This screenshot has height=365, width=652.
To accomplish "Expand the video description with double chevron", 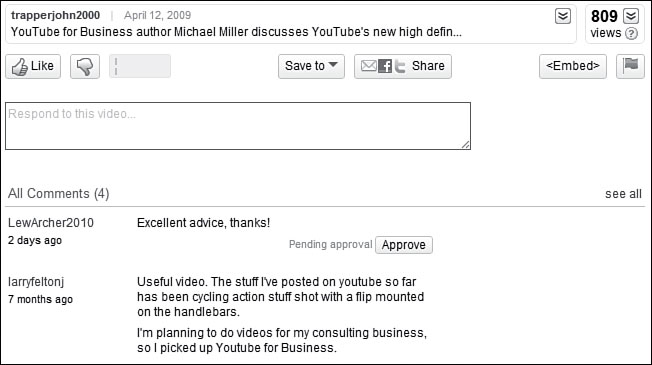I will [563, 16].
